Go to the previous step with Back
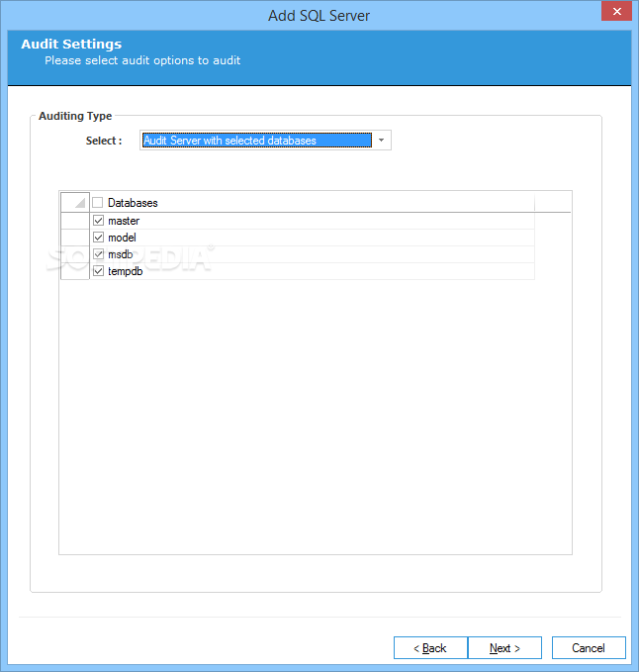 click(x=430, y=647)
